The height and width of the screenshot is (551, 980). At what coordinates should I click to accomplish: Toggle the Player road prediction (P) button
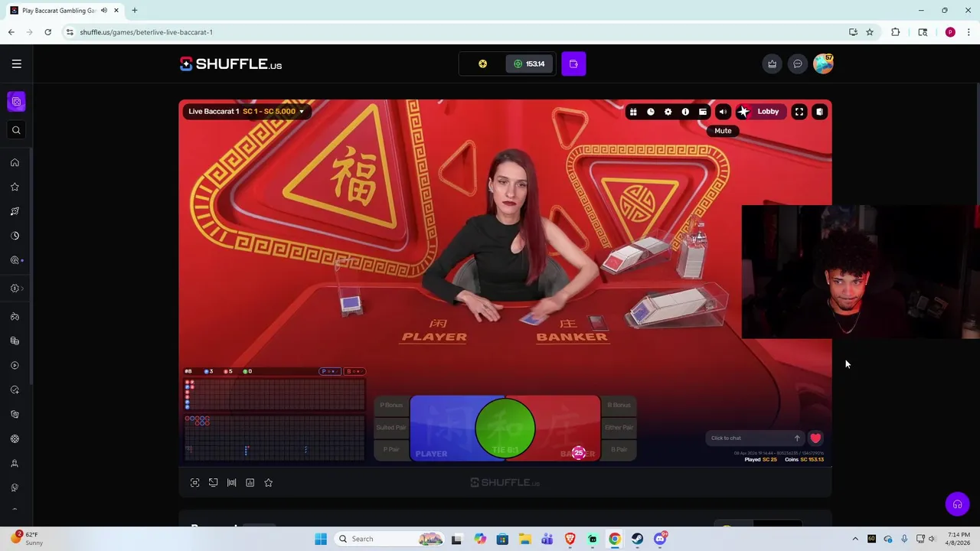(330, 371)
